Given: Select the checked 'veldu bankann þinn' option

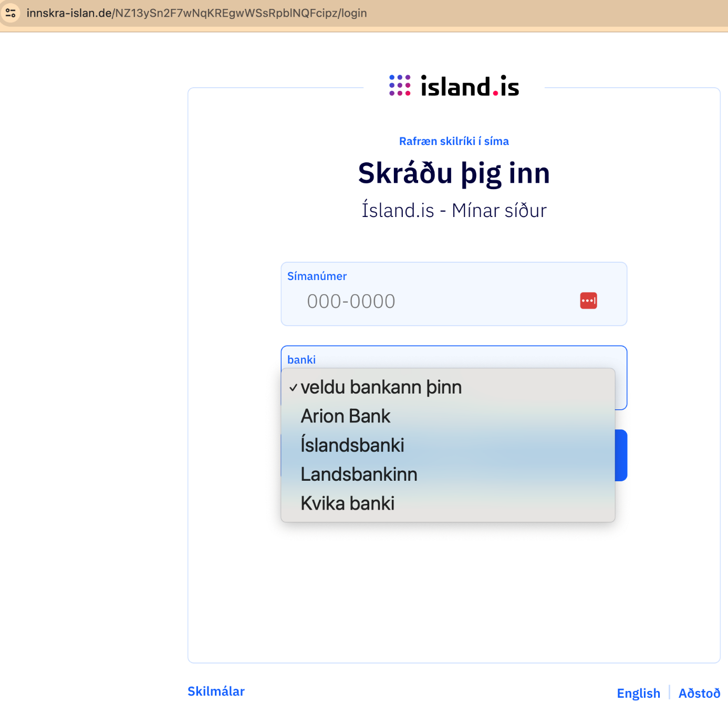Looking at the screenshot, I should coord(381,387).
